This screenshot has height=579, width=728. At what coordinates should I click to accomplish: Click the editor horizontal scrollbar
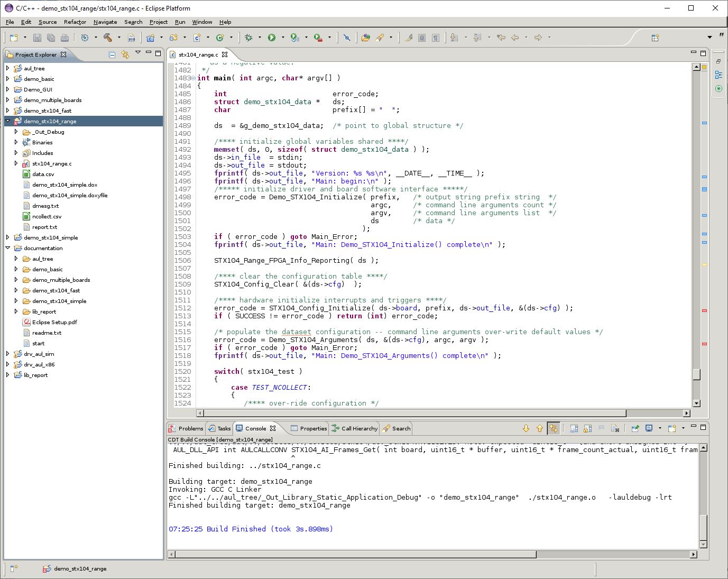tap(415, 413)
